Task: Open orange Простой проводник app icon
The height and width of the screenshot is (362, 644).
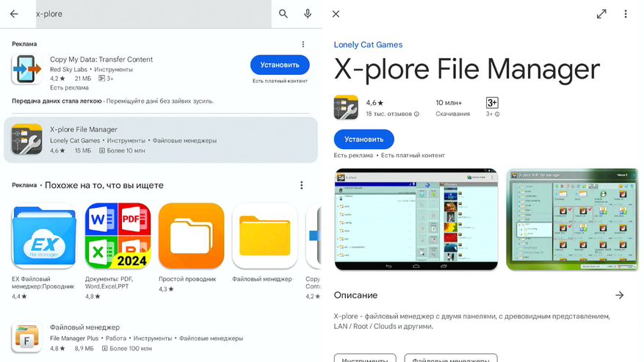Action: coord(192,236)
